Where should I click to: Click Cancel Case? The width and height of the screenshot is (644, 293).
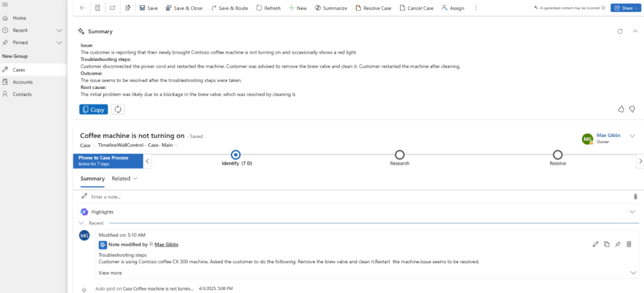pos(416,8)
